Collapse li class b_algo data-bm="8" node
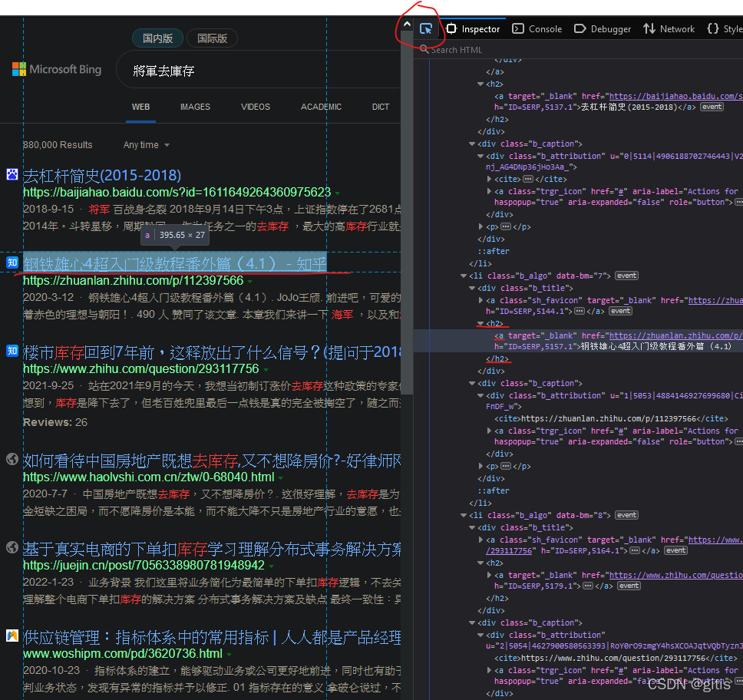This screenshot has height=700, width=743. pos(464,515)
